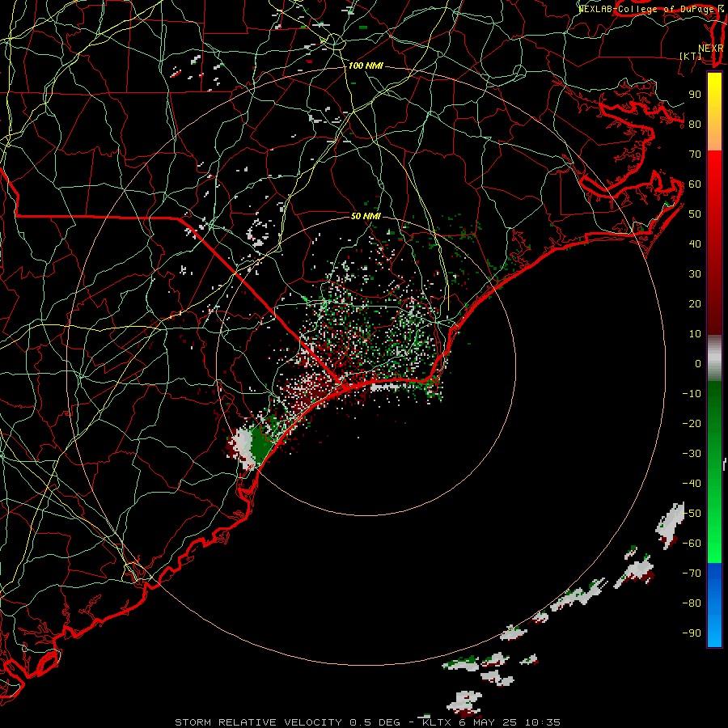Click the -30 value on the velocity scale
This screenshot has width=728, height=728.
point(692,454)
